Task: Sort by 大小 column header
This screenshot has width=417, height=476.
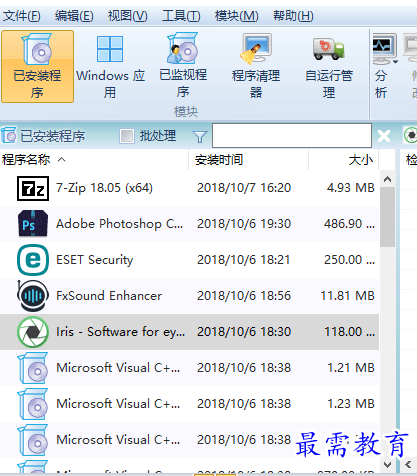Action: 343,160
